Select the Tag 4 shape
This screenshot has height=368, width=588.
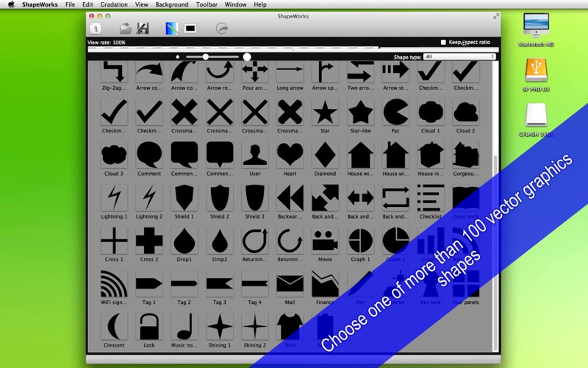pos(254,283)
